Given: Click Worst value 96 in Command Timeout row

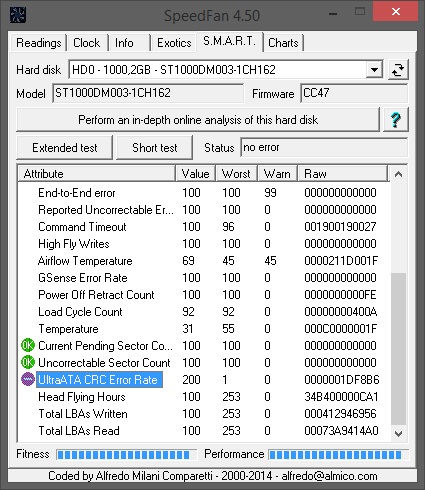Looking at the screenshot, I should [228, 227].
